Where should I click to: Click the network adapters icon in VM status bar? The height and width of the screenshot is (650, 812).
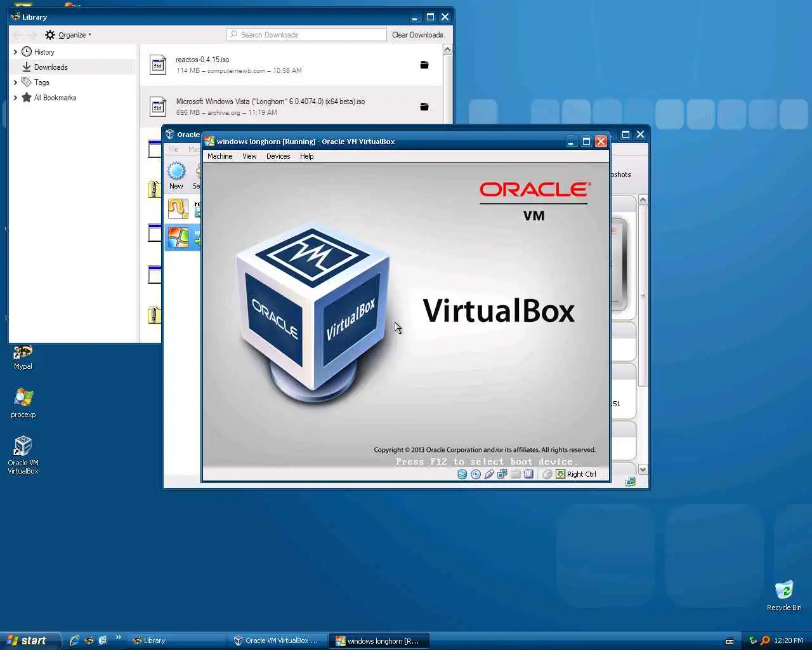click(502, 474)
